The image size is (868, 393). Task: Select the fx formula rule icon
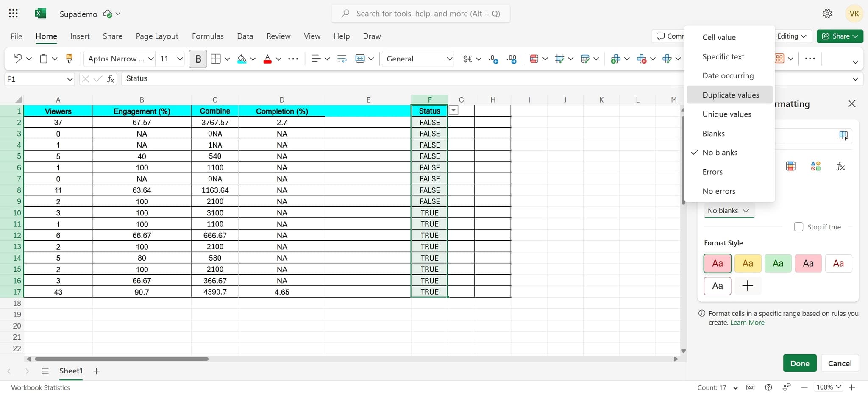click(x=840, y=166)
